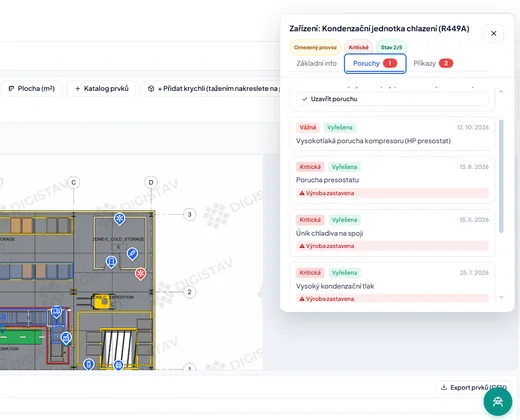Click Výroba zastavena alert under Porucha presostatu

click(392, 193)
